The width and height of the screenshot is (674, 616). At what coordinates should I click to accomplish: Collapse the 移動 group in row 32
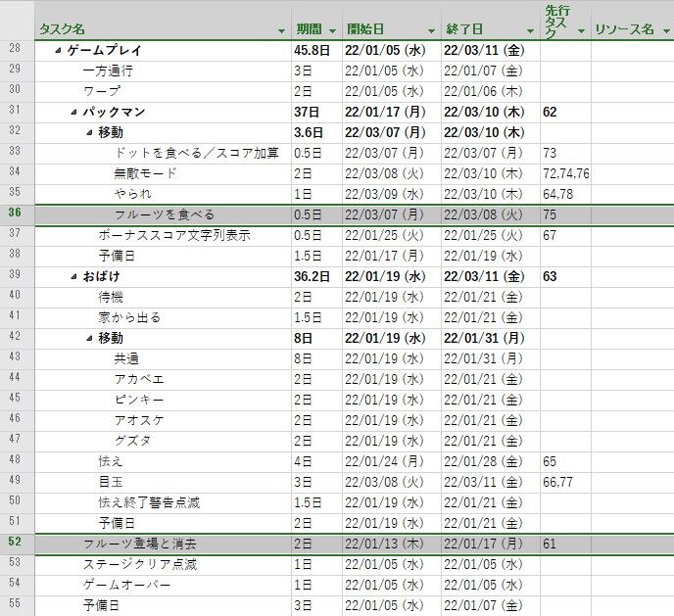click(89, 133)
